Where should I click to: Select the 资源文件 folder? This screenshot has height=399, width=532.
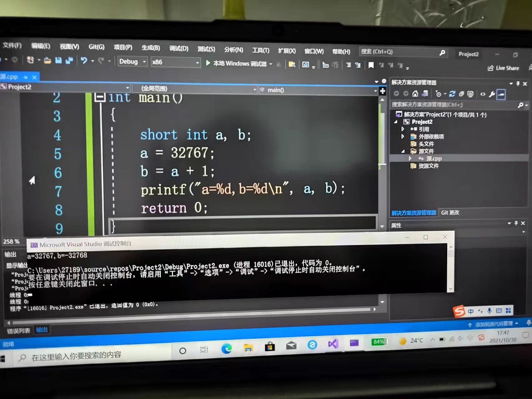pyautogui.click(x=428, y=166)
